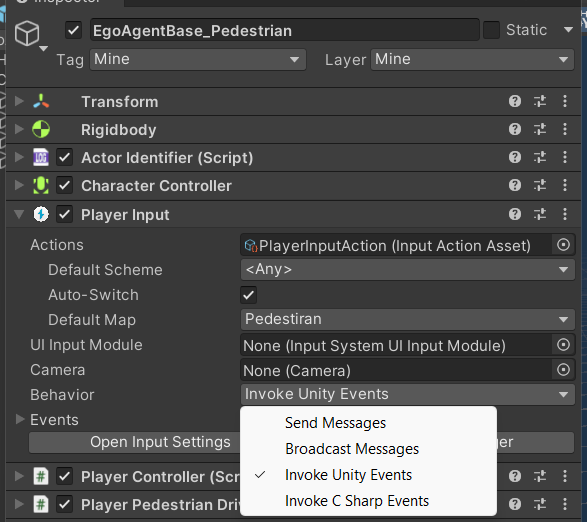Click the Rigidbody component icon
587x522 pixels.
click(41, 130)
